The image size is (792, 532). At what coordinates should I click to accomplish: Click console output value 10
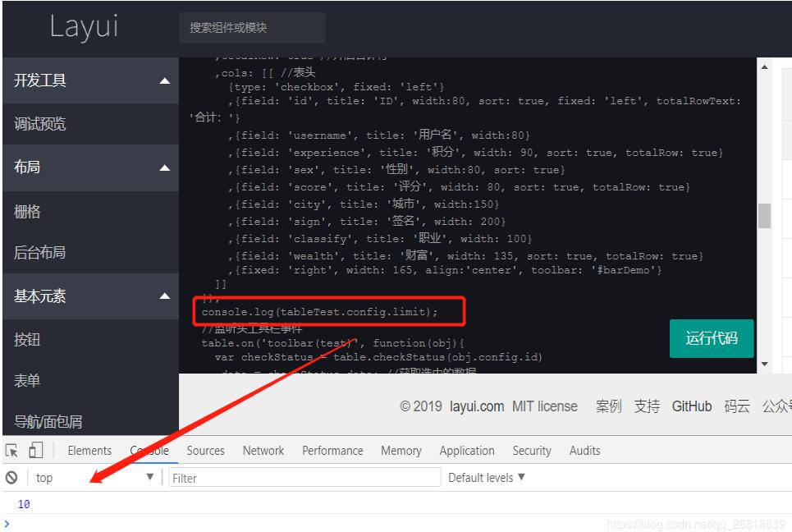tap(24, 504)
